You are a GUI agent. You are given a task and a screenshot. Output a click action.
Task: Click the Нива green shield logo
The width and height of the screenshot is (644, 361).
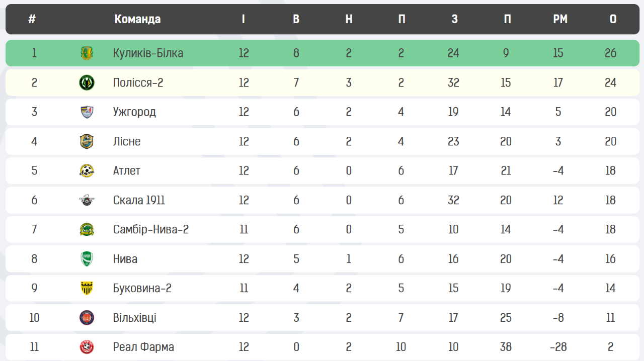tap(87, 259)
